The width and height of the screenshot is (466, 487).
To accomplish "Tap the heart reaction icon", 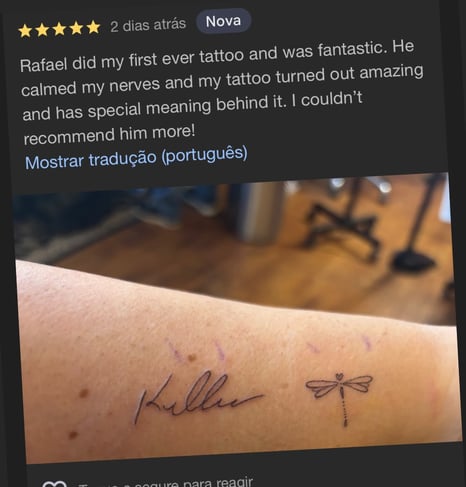I will point(55,484).
